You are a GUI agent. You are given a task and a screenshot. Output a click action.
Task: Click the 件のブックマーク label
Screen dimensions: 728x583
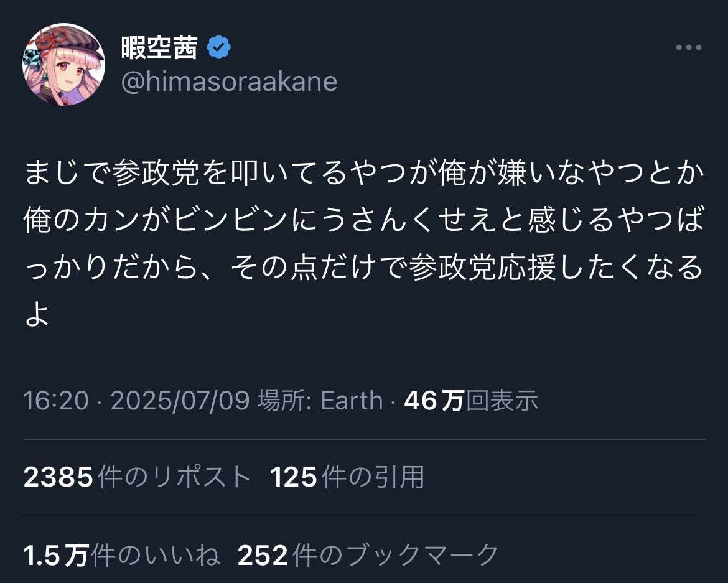pos(396,554)
